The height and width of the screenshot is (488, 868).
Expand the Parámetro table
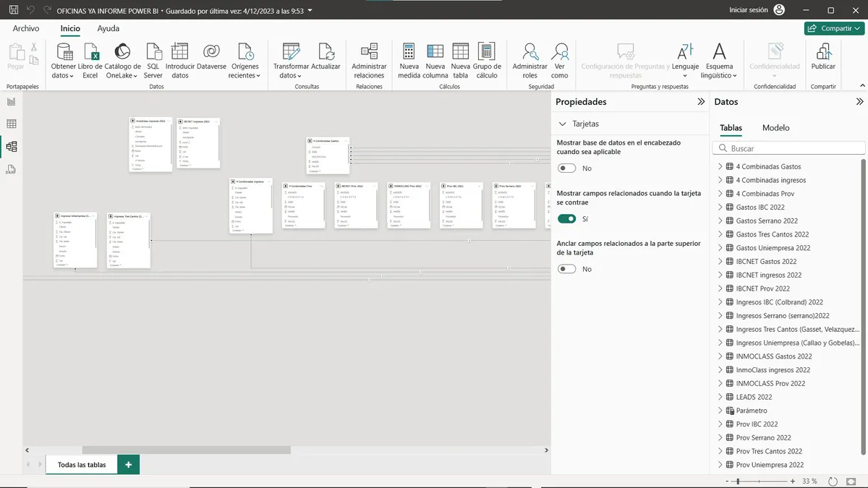[x=720, y=411]
